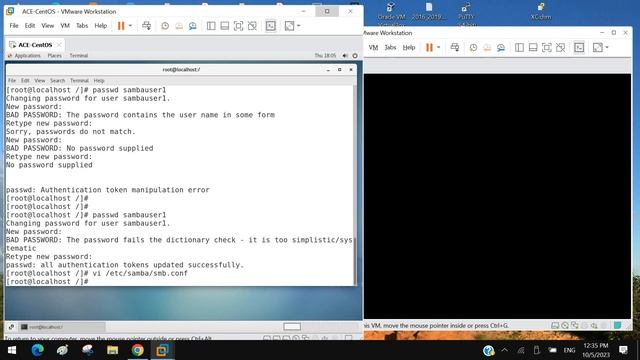Open terminal window's File menu

click(12, 80)
